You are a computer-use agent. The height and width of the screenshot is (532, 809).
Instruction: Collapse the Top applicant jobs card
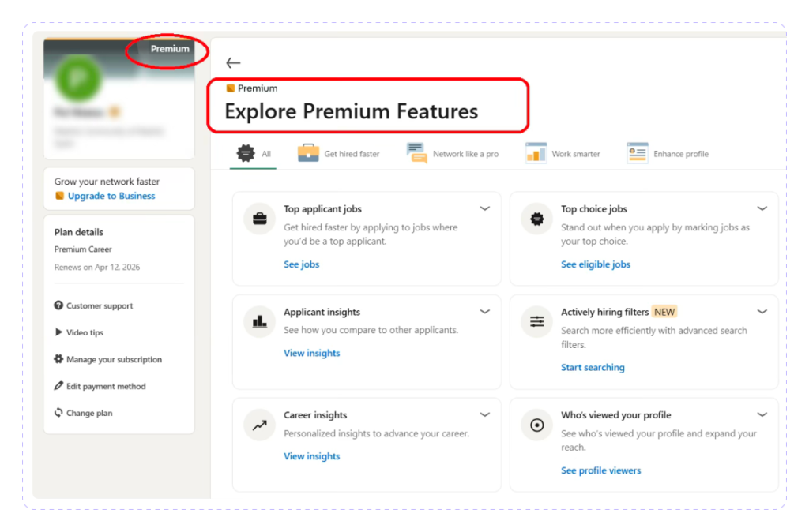[485, 208]
